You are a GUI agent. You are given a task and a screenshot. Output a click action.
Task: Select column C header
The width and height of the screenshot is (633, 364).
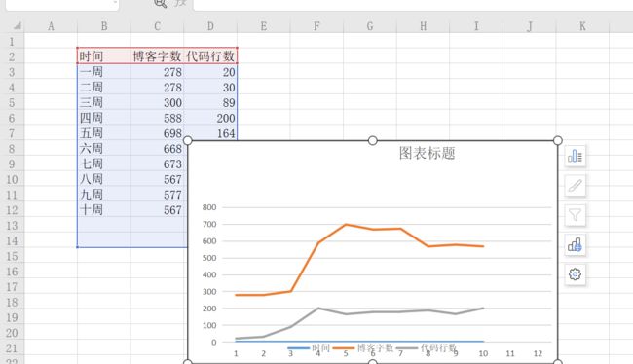tap(157, 26)
